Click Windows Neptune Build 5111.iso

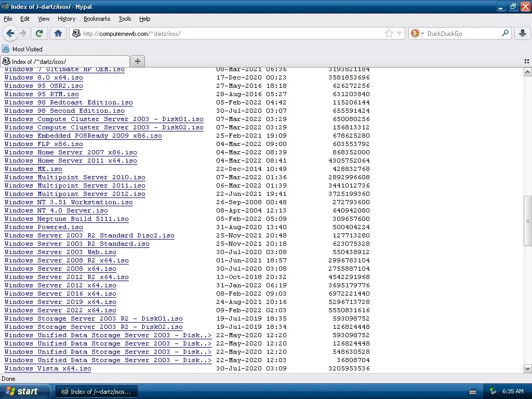pos(66,219)
